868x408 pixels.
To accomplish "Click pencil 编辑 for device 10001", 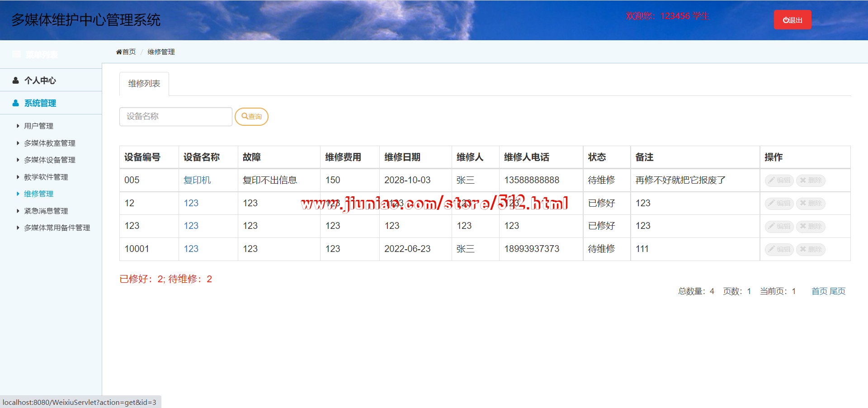I will pos(779,249).
